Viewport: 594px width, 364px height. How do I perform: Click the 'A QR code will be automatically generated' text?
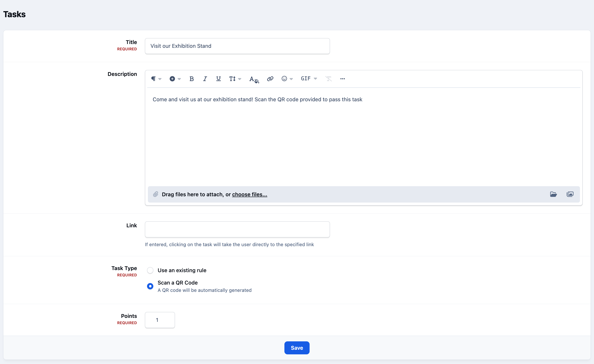tap(205, 290)
